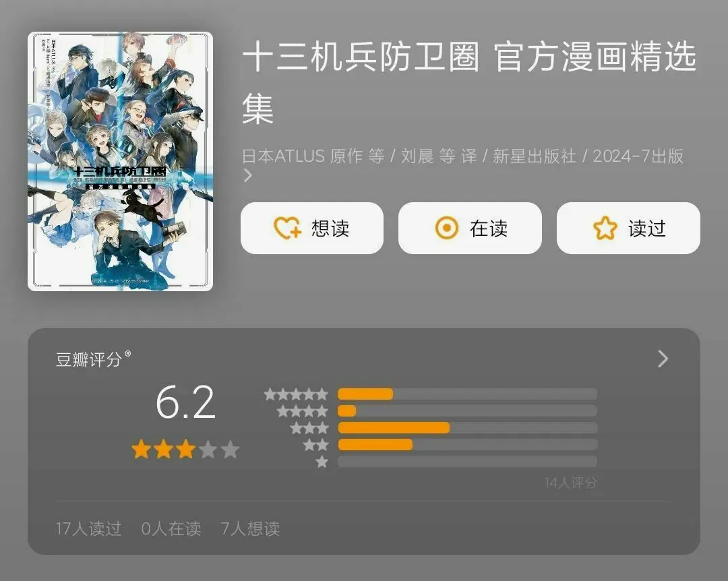Image resolution: width=728 pixels, height=581 pixels.
Task: Tap the 14人评分 rating count
Action: coord(571,483)
